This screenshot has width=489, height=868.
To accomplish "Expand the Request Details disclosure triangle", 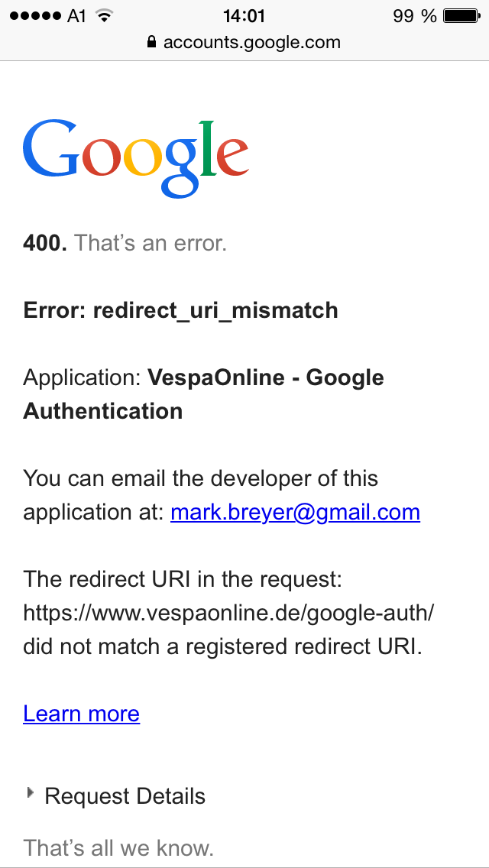I will [31, 794].
